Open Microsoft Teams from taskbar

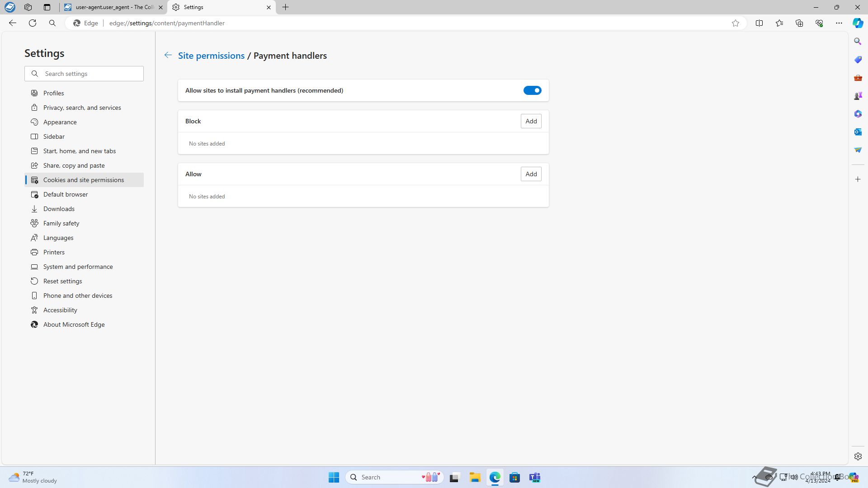tap(535, 477)
